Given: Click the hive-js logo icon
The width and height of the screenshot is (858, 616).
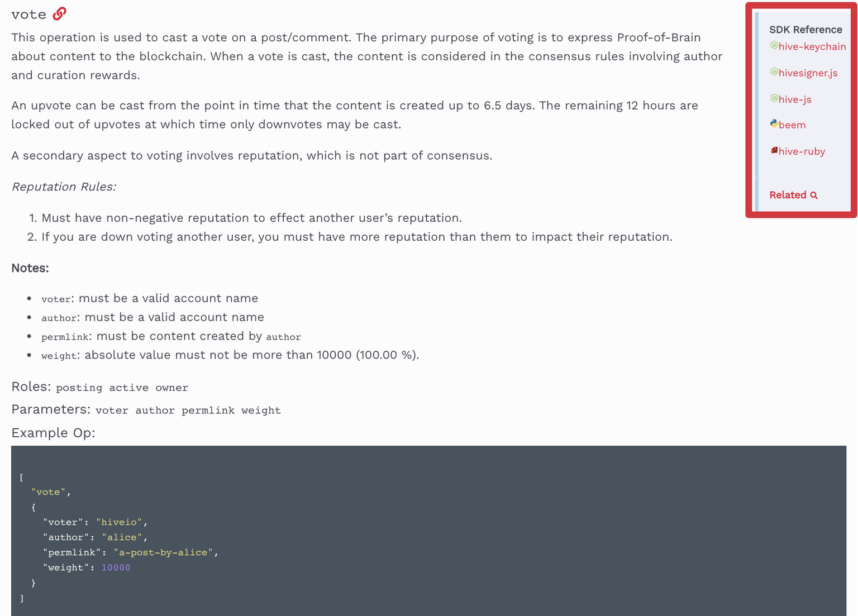Looking at the screenshot, I should tap(774, 98).
